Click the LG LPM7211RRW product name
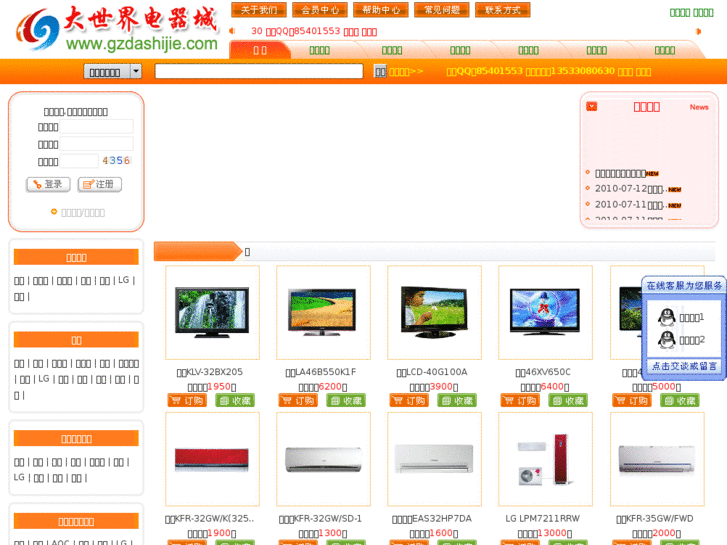Image resolution: width=727 pixels, height=545 pixels. (542, 519)
